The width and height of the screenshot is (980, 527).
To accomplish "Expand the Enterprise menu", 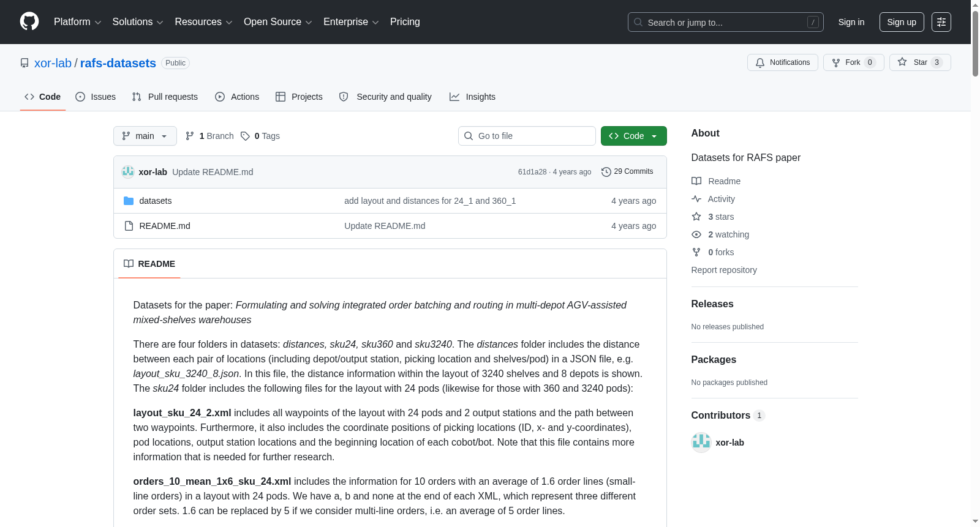I will click(351, 22).
